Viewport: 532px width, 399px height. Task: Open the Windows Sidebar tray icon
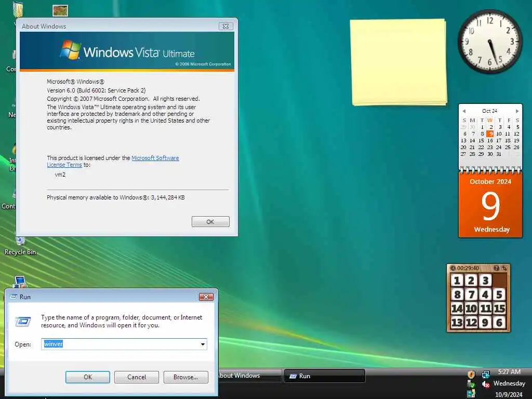point(471,394)
